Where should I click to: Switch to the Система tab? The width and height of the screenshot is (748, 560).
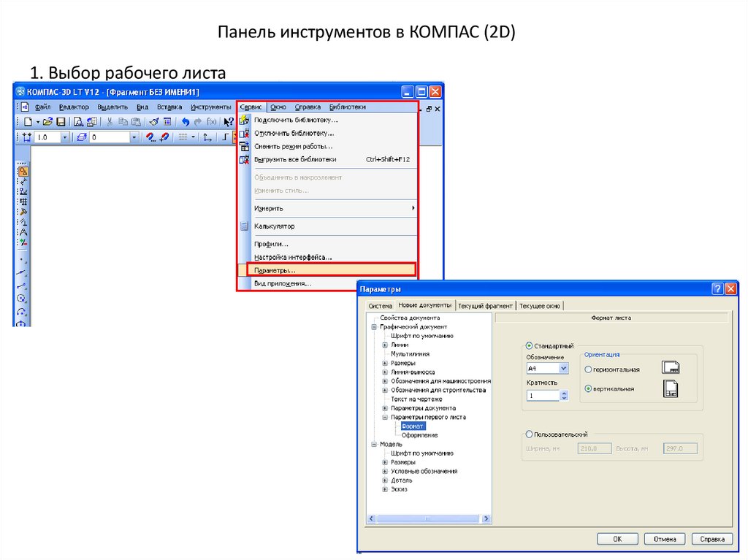380,306
